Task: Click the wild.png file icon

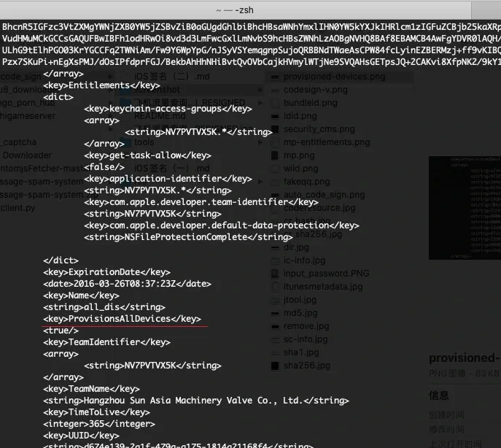Action: tap(275, 169)
